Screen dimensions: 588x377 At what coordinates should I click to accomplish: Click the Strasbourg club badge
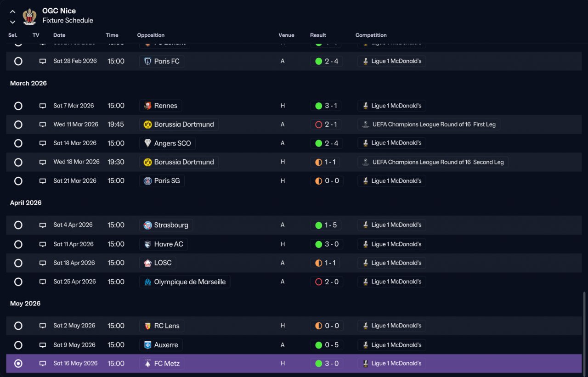[x=147, y=225]
